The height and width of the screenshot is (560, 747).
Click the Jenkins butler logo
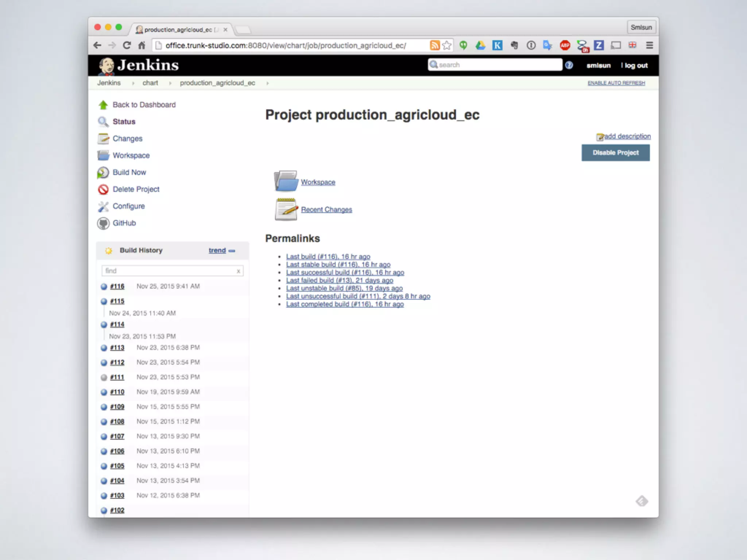click(107, 66)
